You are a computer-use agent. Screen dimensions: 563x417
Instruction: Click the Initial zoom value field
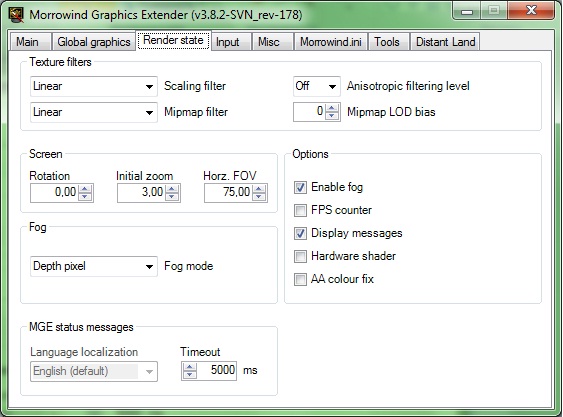point(141,193)
